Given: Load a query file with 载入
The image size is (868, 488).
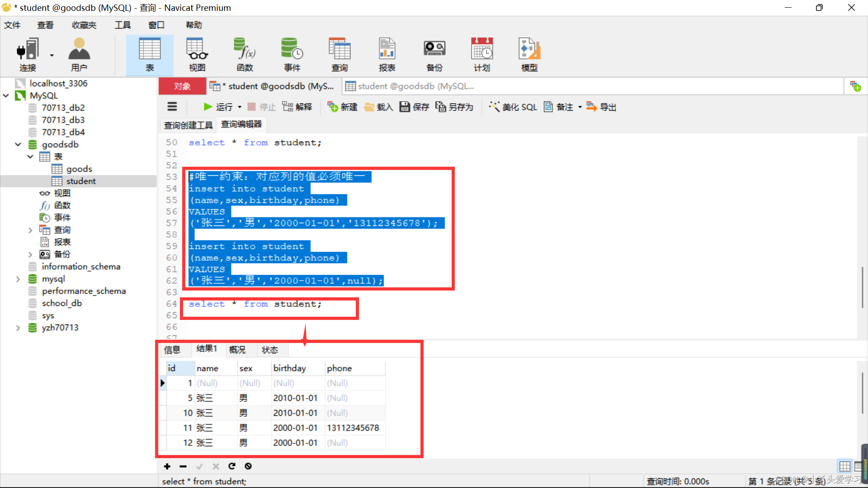Looking at the screenshot, I should (378, 107).
